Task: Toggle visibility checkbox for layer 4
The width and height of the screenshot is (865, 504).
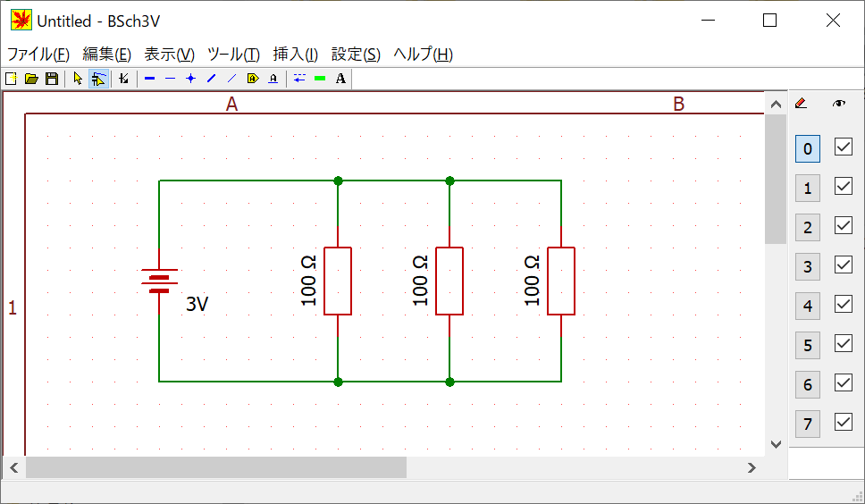Action: (x=844, y=304)
